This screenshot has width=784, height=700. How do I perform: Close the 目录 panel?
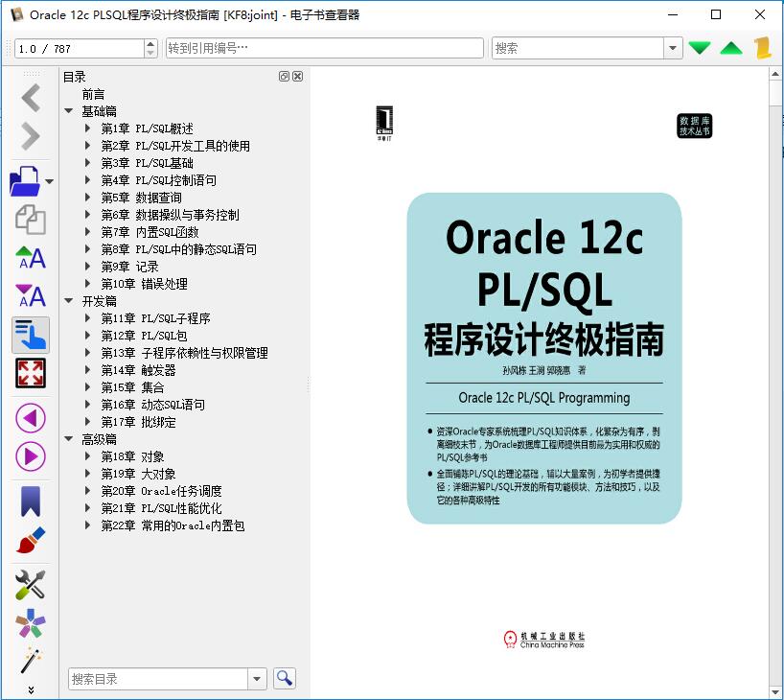297,76
